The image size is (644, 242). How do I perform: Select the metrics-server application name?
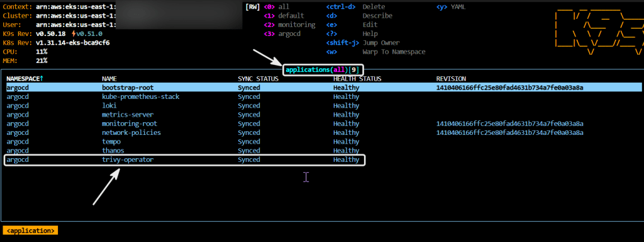click(x=128, y=115)
